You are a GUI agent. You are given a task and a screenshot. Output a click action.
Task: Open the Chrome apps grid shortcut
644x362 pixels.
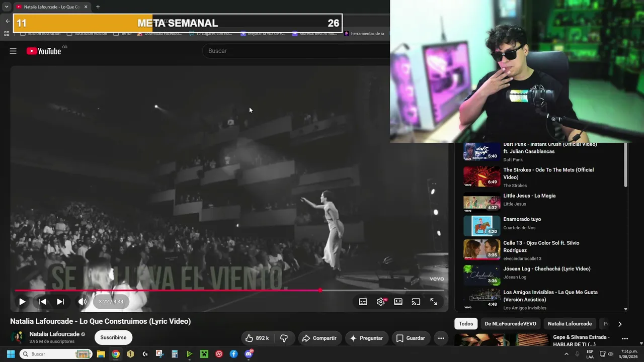tap(7, 34)
